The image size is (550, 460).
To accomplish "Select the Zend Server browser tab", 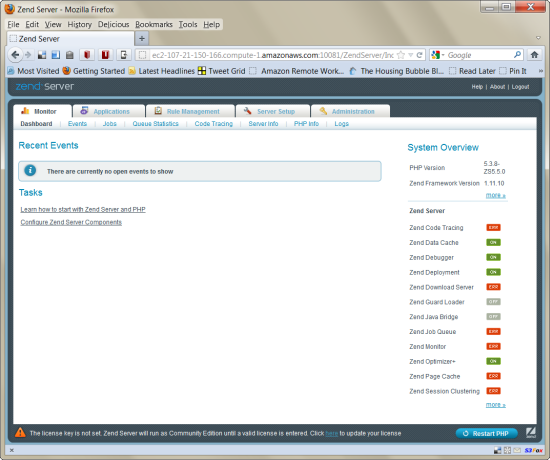I will coord(70,39).
